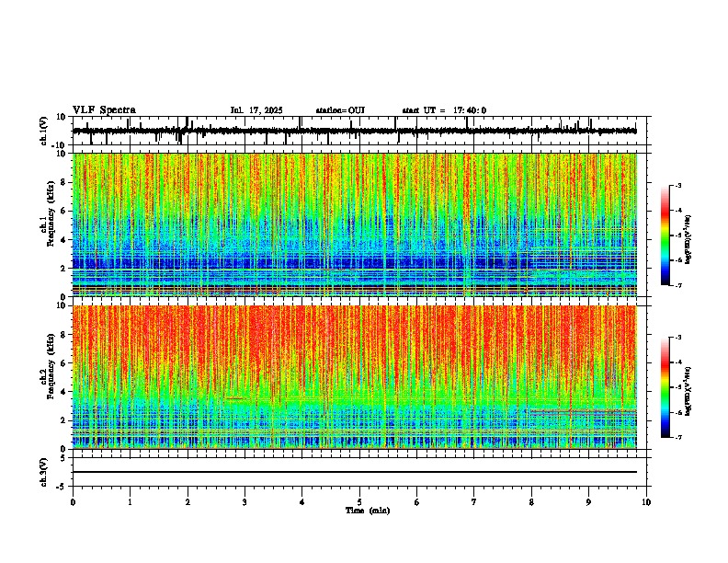This screenshot has width=728, height=563.
Task: Click time axis tick label "9"
Action: [x=588, y=502]
